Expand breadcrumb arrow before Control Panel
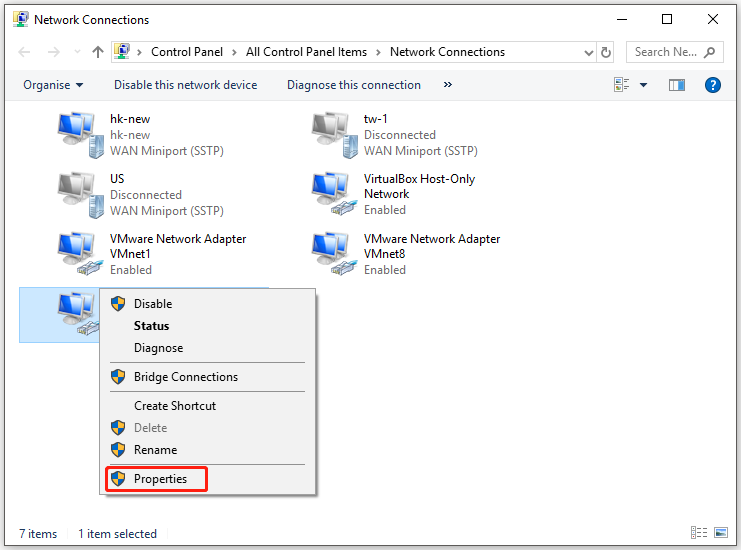Viewport: 741px width, 550px height. tap(139, 52)
